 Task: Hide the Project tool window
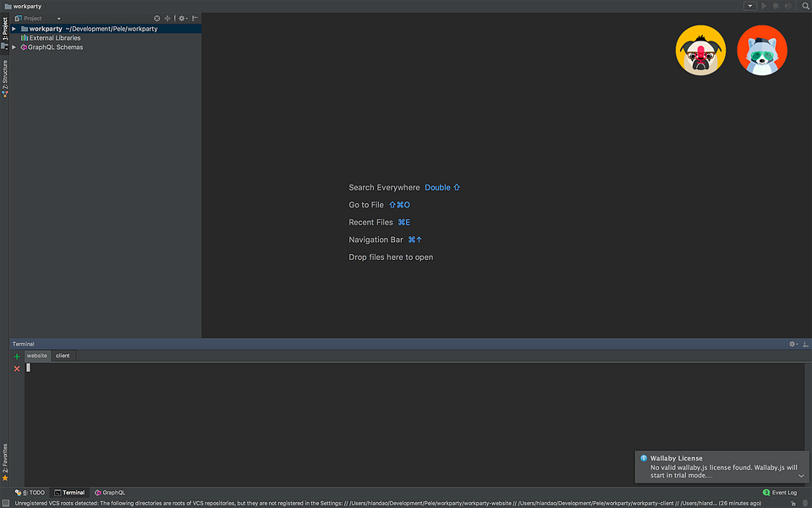pos(195,18)
